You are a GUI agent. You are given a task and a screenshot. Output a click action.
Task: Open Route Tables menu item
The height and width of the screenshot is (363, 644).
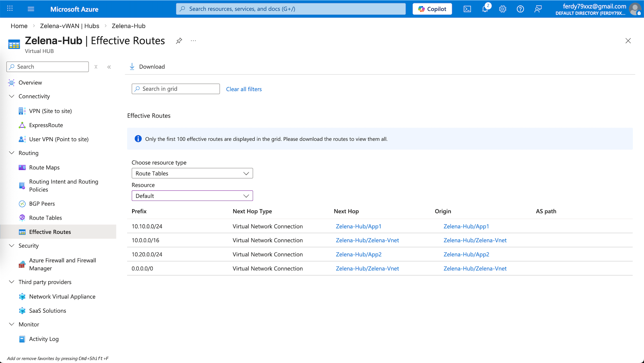point(45,218)
